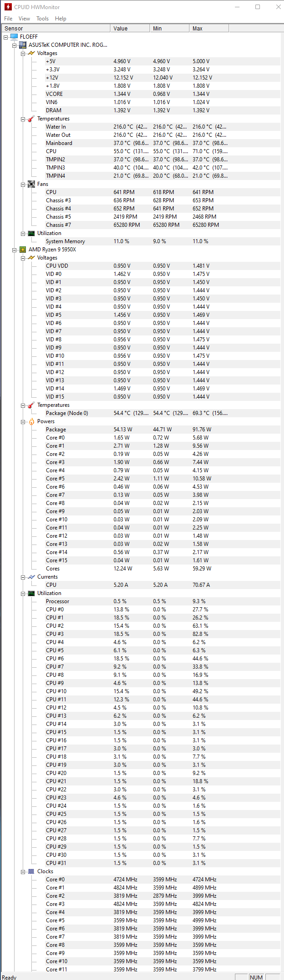Click the Powers flame icon
Viewport: 284px width, 980px height.
pyautogui.click(x=31, y=421)
